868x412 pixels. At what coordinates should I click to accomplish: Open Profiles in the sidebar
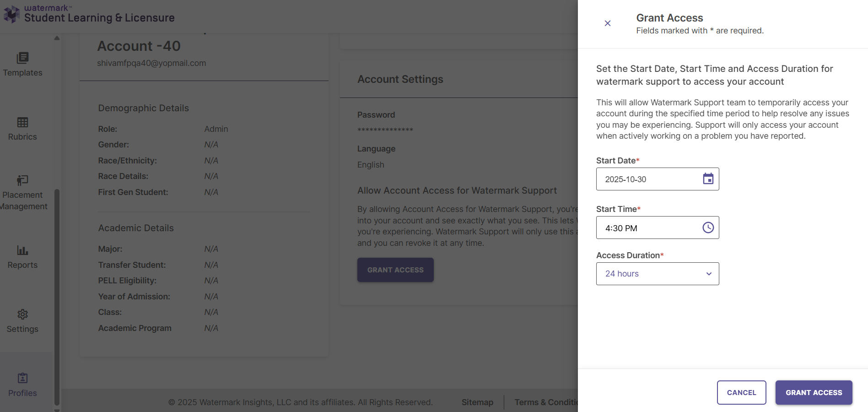tap(22, 385)
